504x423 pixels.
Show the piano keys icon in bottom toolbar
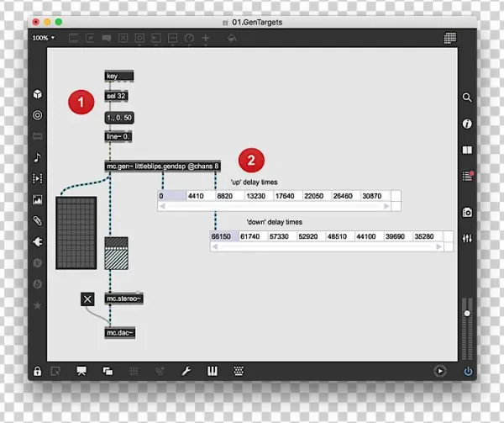tap(213, 371)
